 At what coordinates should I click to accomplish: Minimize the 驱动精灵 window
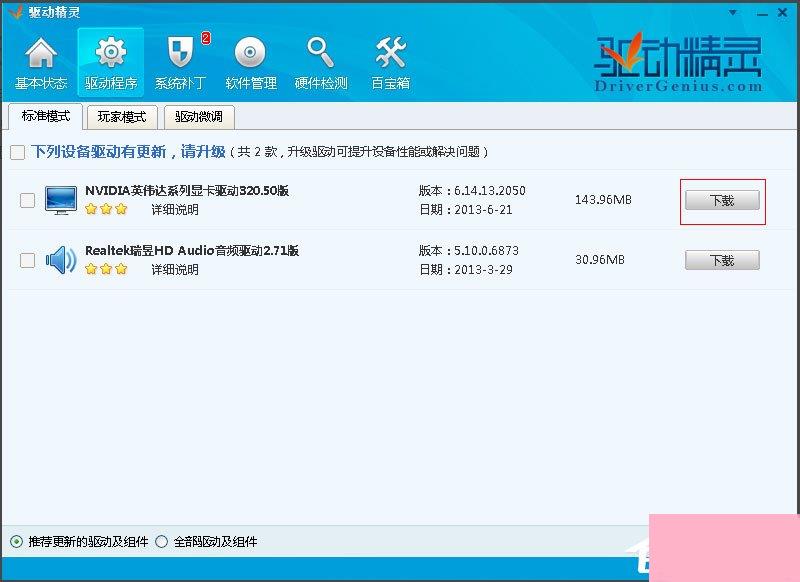click(x=762, y=14)
